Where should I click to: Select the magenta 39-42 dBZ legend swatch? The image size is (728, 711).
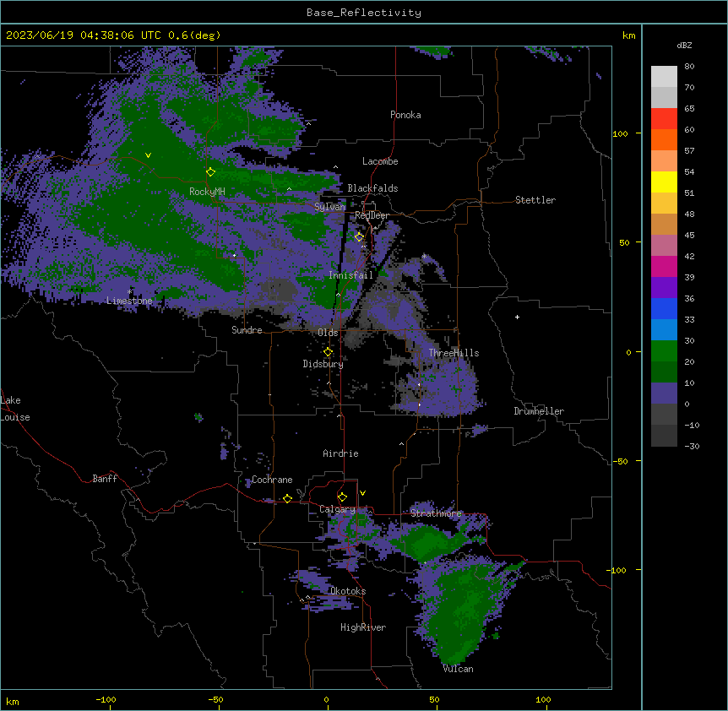pyautogui.click(x=664, y=266)
